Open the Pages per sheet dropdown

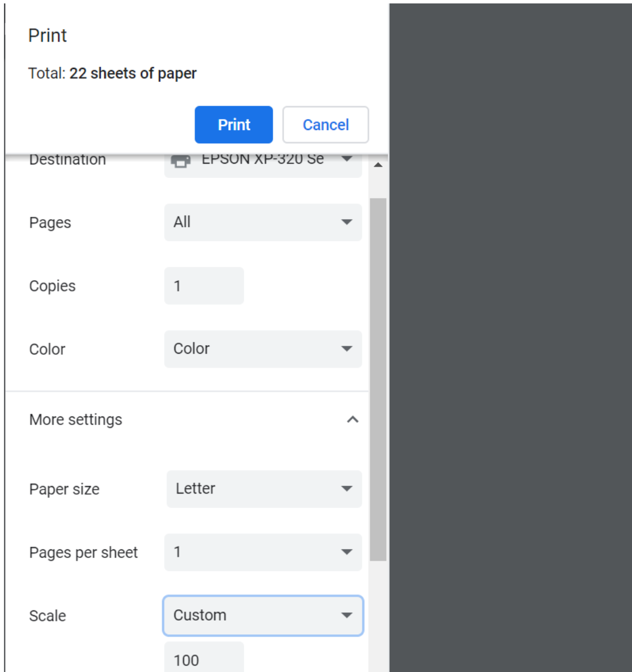pyautogui.click(x=263, y=552)
